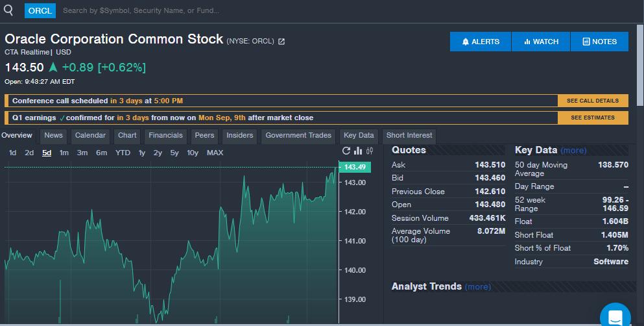
Task: Switch to bar chart view icon
Action: [x=358, y=151]
